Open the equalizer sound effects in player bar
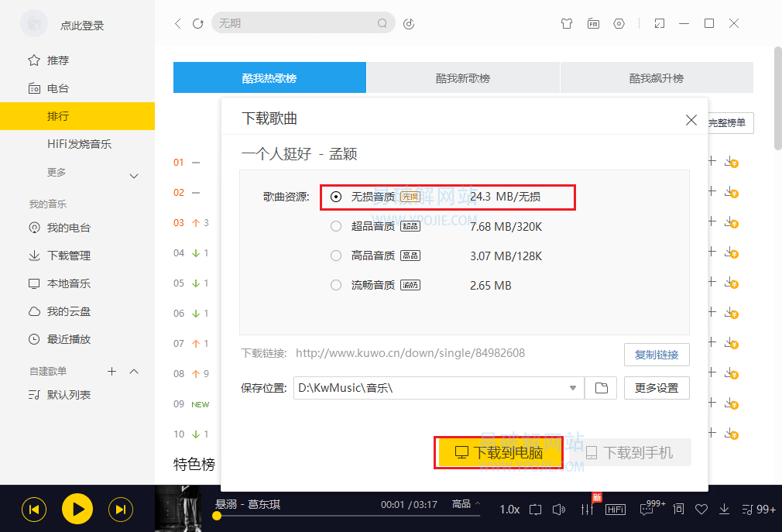 coord(586,509)
